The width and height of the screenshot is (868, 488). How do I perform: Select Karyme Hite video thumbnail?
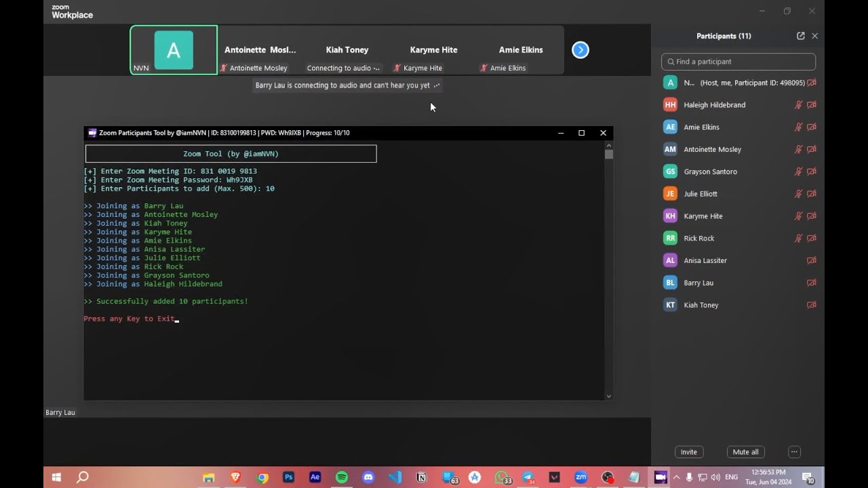coord(434,50)
